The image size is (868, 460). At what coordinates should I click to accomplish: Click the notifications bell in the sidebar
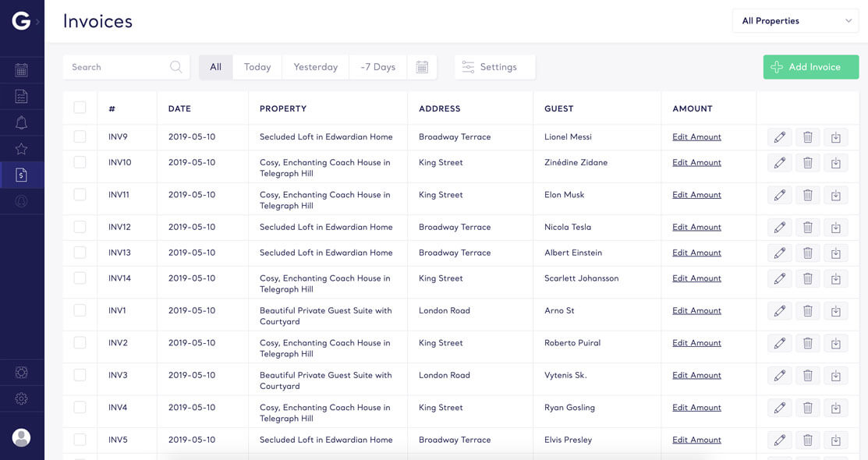click(x=21, y=122)
